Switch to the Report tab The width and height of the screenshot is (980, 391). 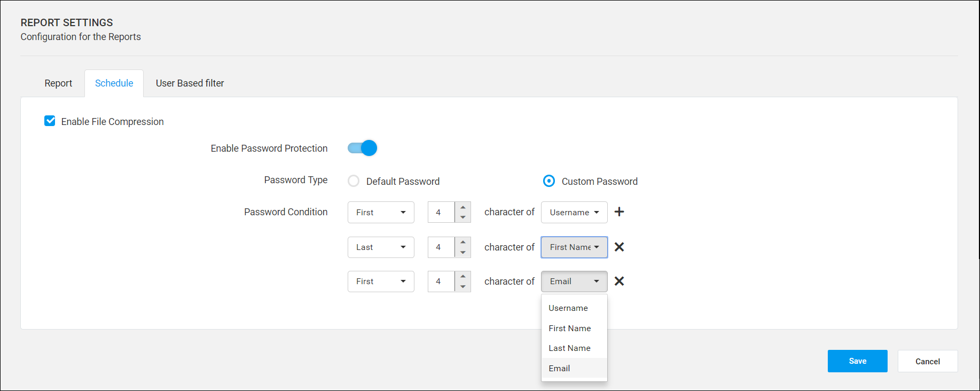[x=58, y=83]
